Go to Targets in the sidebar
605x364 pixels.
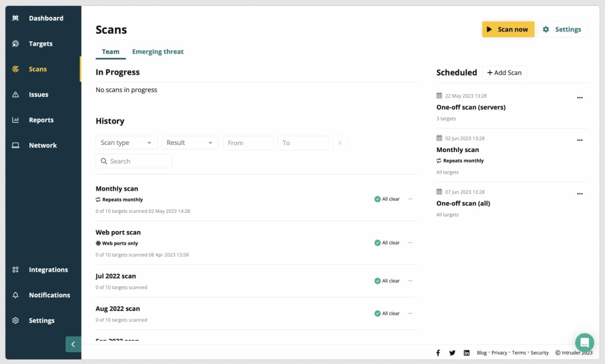click(x=41, y=43)
